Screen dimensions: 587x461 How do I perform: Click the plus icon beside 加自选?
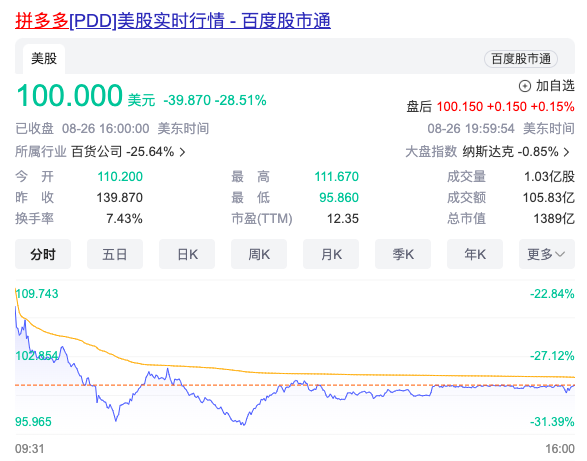pyautogui.click(x=524, y=86)
